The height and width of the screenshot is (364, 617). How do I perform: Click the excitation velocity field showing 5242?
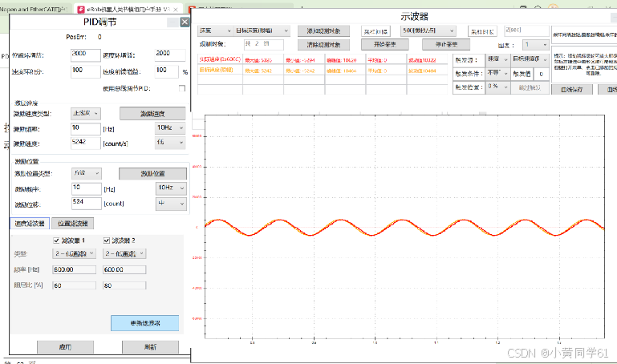pyautogui.click(x=86, y=143)
